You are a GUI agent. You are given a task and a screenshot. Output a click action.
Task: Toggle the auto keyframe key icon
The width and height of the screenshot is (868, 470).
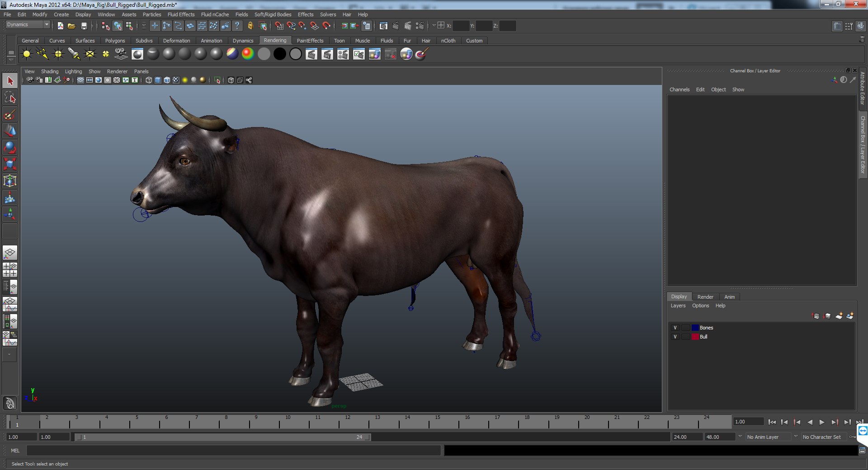[853, 437]
